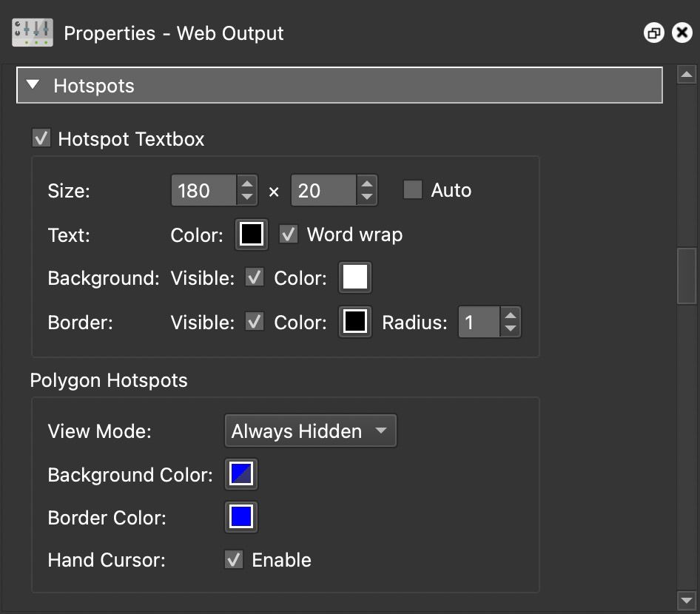700x614 pixels.
Task: Open the Border Color swatch
Action: click(354, 321)
